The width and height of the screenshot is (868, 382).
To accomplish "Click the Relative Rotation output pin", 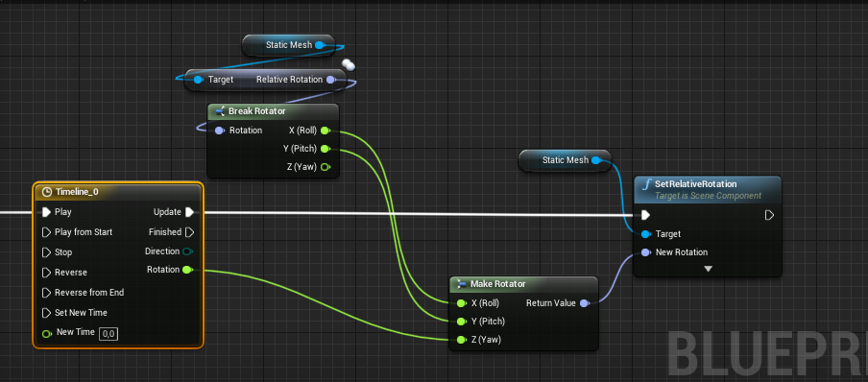I will [x=330, y=80].
